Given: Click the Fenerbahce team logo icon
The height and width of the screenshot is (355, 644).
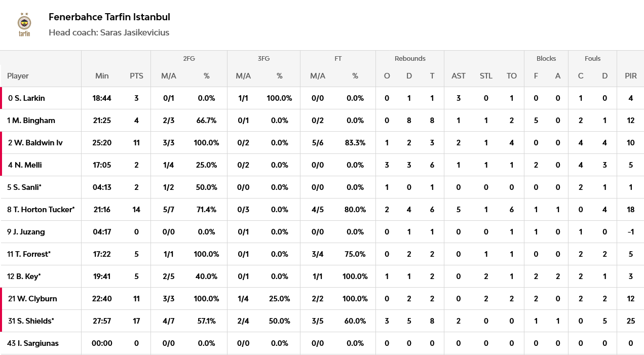Looking at the screenshot, I should coord(24,24).
